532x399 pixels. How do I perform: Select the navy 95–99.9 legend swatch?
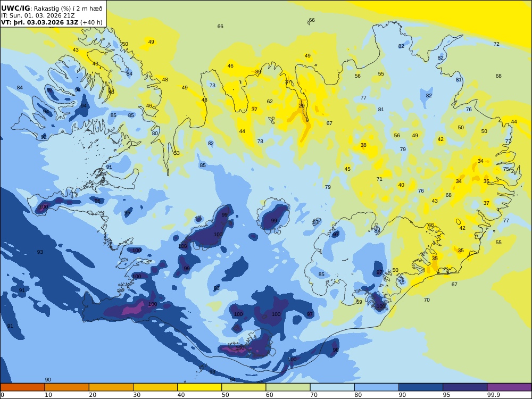pos(465,387)
